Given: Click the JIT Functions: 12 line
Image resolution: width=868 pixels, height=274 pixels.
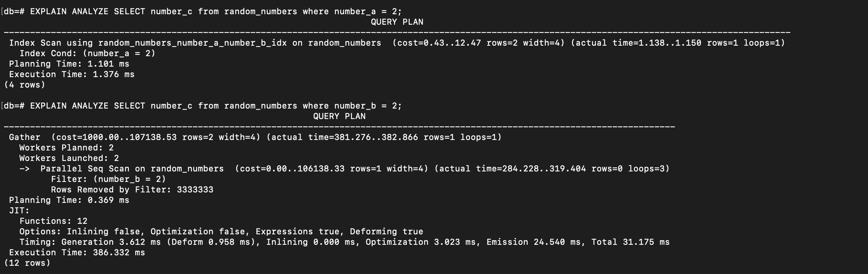Looking at the screenshot, I should (x=53, y=221).
